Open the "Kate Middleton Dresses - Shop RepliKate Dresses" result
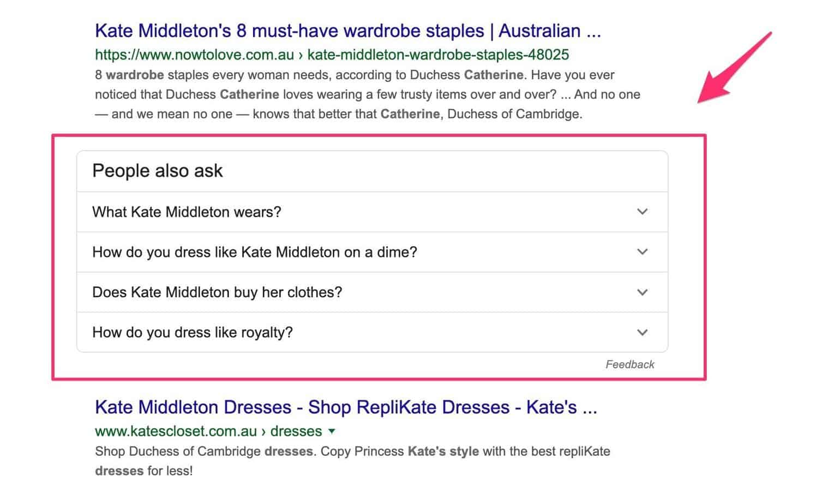Image resolution: width=822 pixels, height=504 pixels. [346, 407]
